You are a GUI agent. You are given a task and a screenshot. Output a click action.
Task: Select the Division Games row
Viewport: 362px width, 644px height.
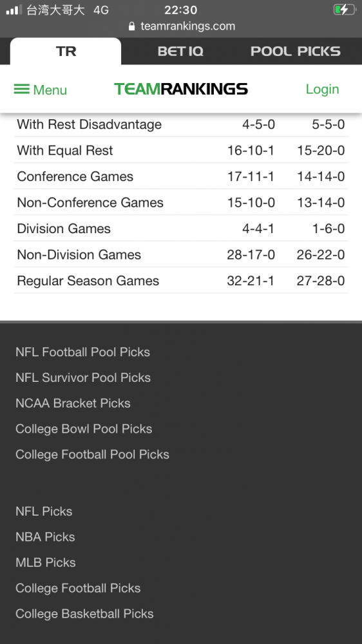click(x=181, y=229)
